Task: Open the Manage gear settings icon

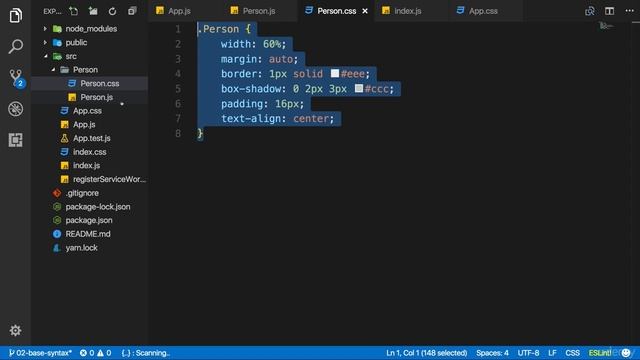Action: pyautogui.click(x=16, y=330)
